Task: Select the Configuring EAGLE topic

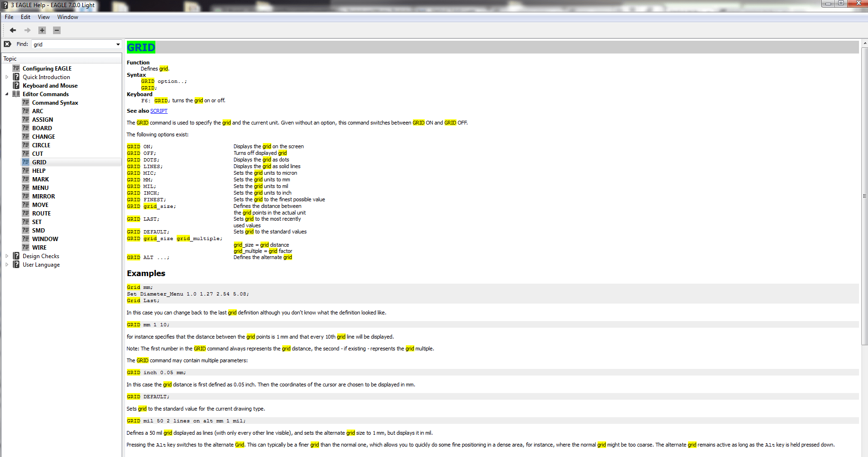Action: [47, 69]
